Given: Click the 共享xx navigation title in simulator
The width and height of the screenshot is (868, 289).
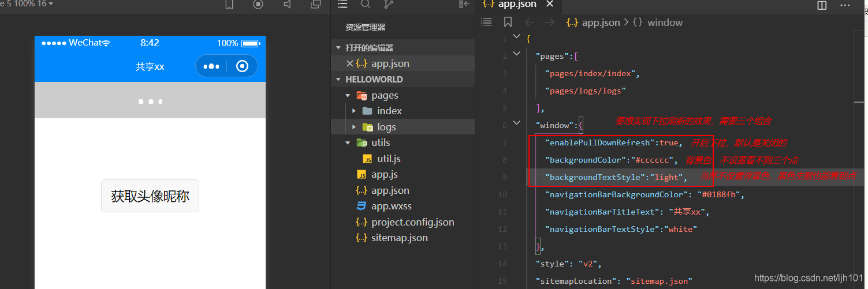Looking at the screenshot, I should tap(150, 66).
